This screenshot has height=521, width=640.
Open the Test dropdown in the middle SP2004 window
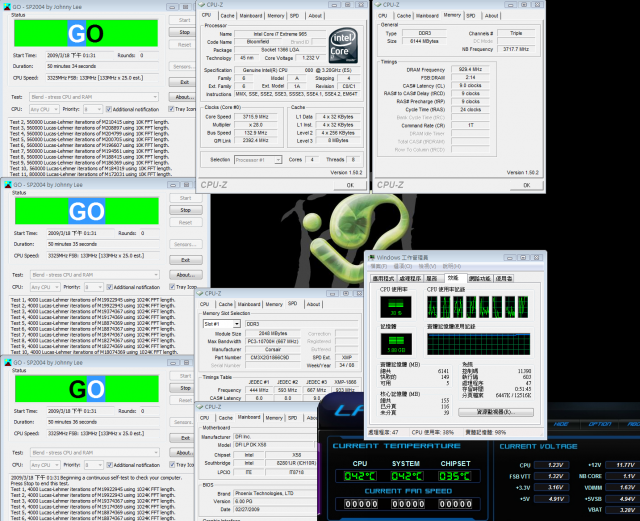(x=95, y=275)
